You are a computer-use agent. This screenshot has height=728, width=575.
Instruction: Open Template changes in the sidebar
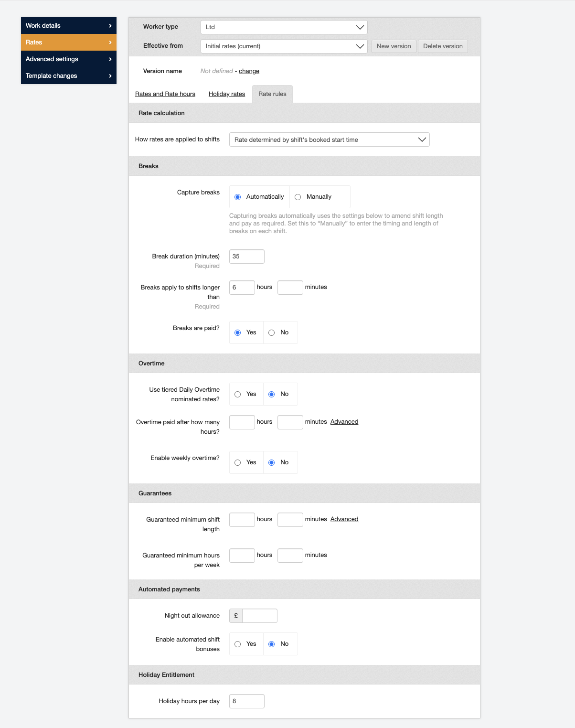(68, 76)
